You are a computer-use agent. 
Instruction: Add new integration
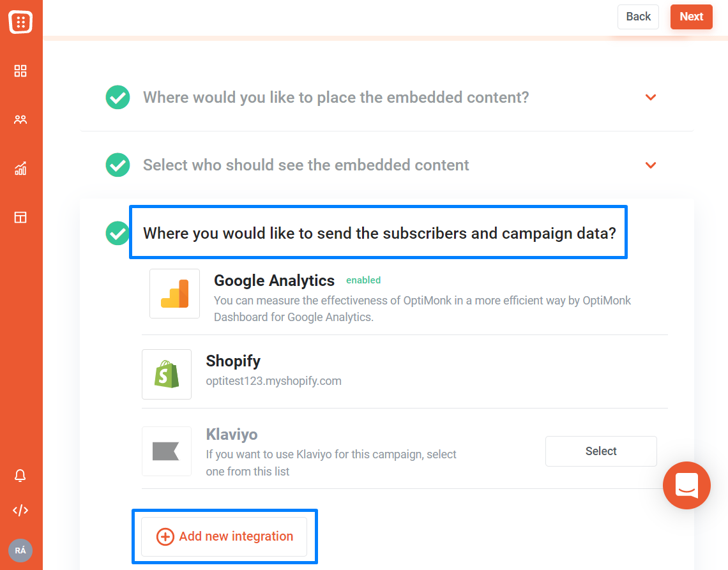224,537
